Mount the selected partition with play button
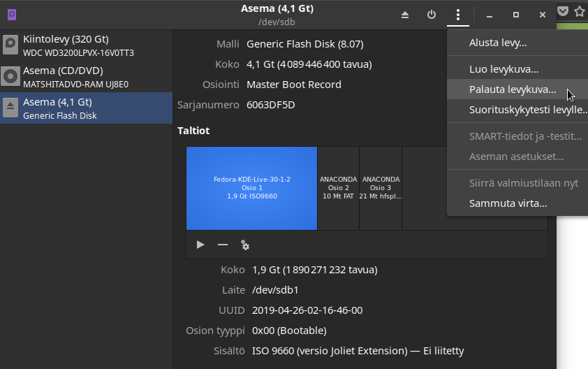 200,245
